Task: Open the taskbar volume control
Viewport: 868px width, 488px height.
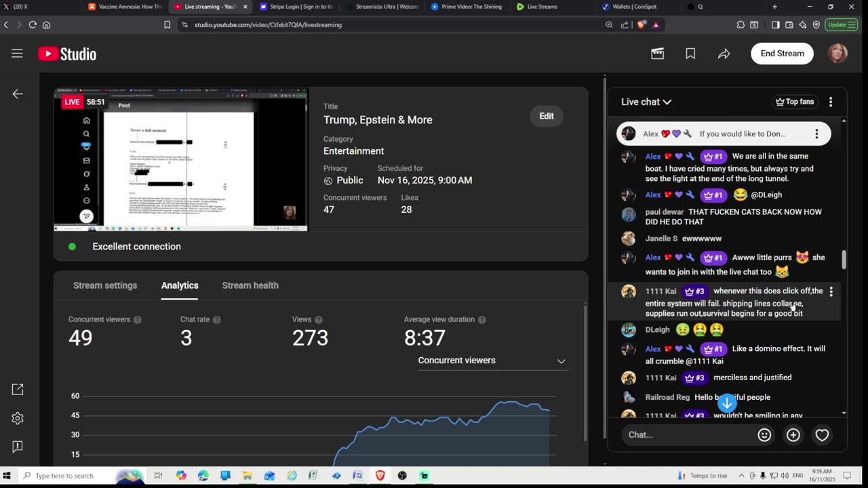Action: tap(784, 476)
